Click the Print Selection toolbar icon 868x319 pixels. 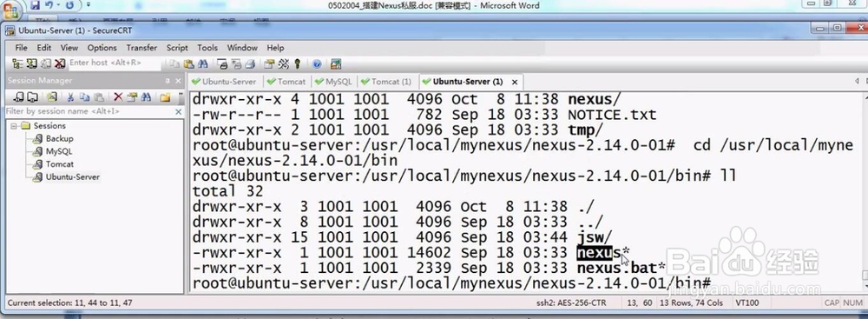click(236, 63)
